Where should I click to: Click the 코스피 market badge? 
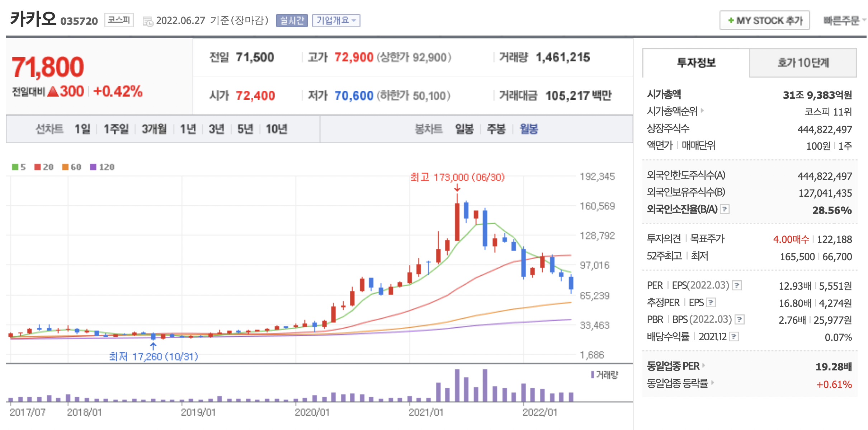(x=119, y=20)
